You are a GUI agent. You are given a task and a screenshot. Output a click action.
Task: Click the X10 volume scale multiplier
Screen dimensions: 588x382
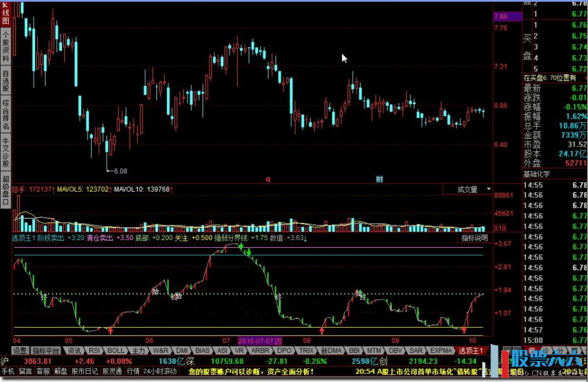coord(500,228)
